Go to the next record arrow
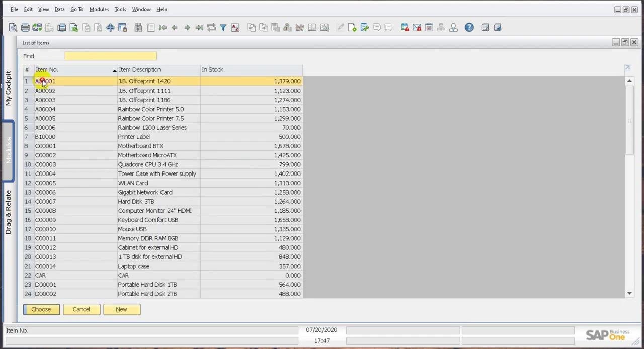Image resolution: width=644 pixels, height=349 pixels. tap(187, 28)
